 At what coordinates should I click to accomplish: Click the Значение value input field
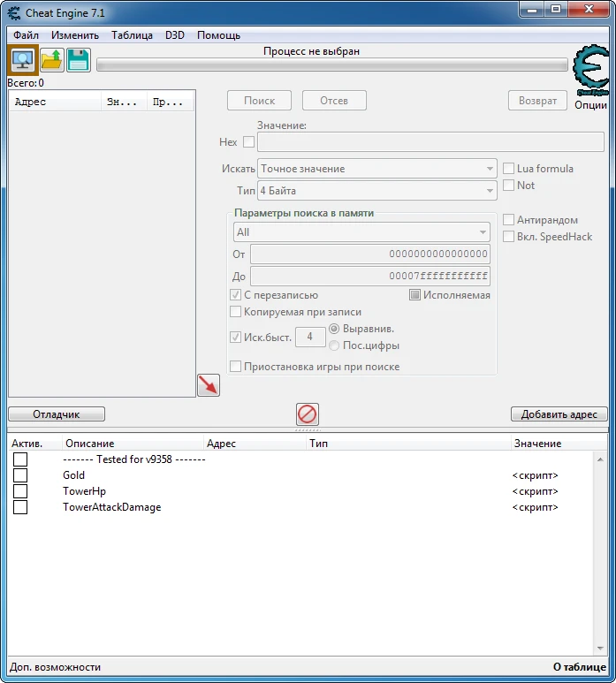coord(430,142)
